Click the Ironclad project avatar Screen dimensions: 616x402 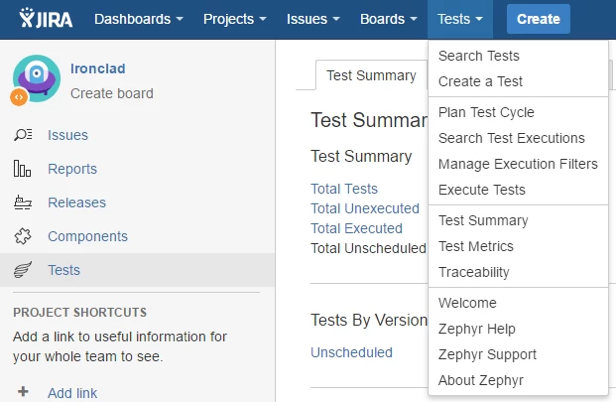tap(36, 80)
